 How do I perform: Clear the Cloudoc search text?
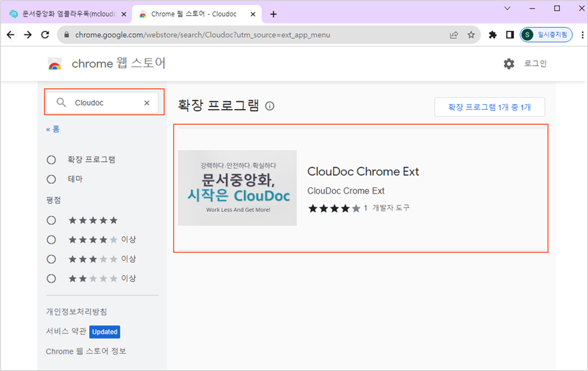146,103
